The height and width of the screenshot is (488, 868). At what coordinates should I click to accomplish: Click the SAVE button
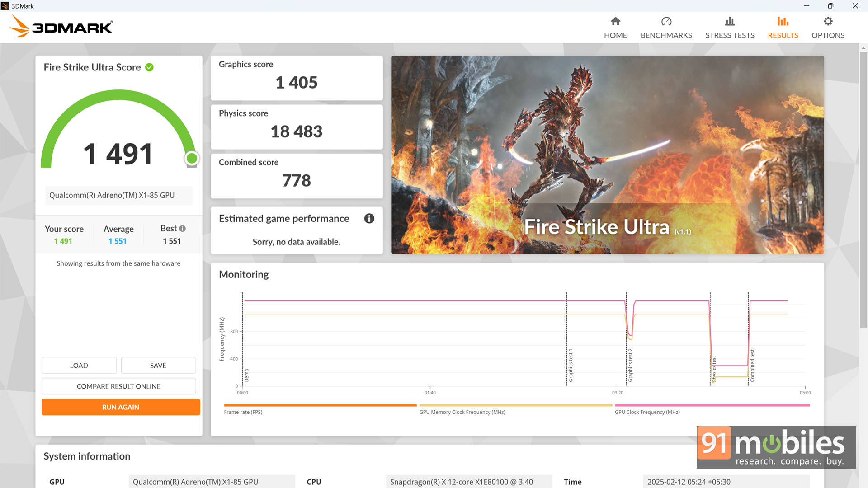tap(158, 366)
